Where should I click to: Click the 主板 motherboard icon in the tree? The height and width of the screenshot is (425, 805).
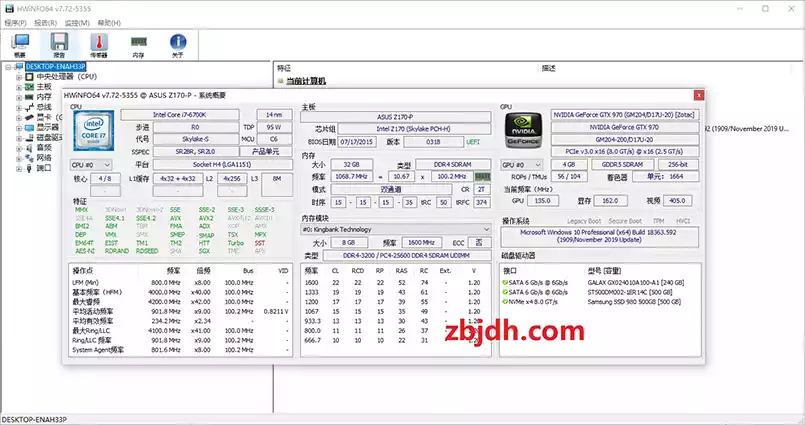pos(29,87)
